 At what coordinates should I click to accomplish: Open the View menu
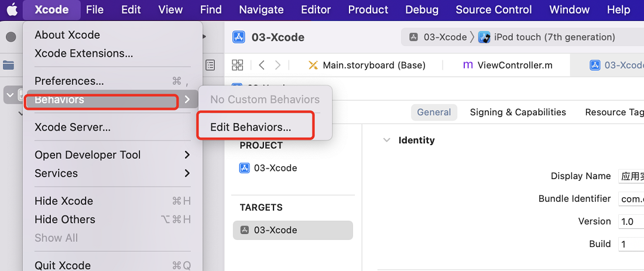[170, 10]
